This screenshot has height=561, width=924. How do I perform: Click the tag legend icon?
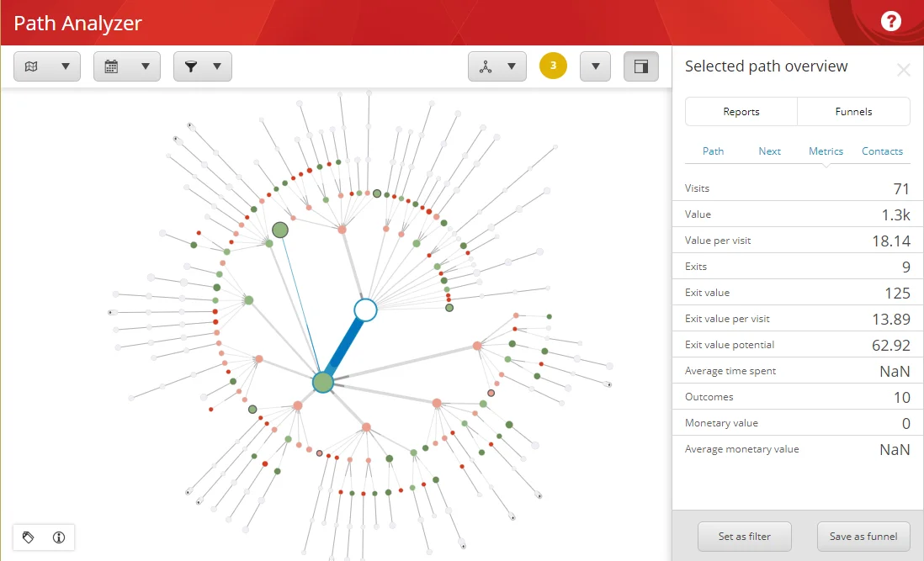coord(29,537)
